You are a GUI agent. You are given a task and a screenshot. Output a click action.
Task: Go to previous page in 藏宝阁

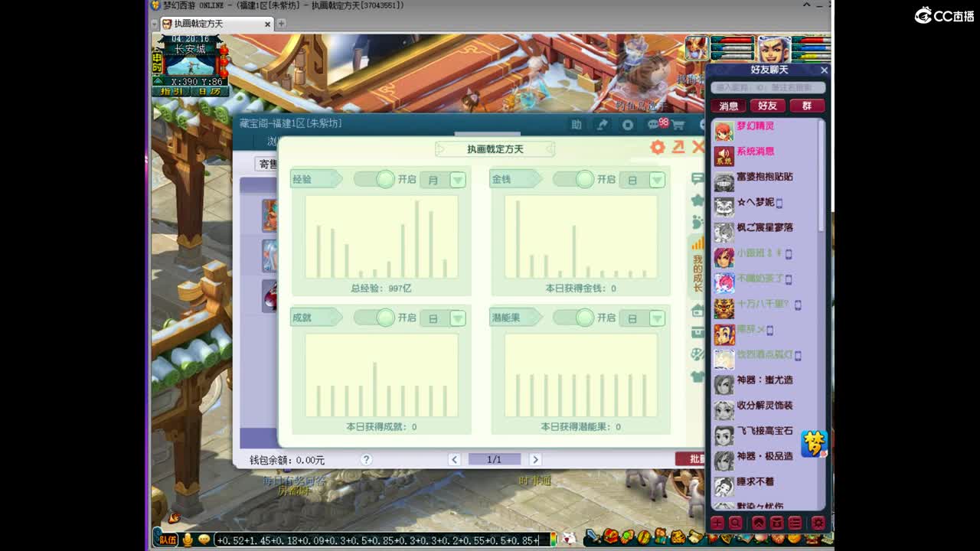pyautogui.click(x=454, y=459)
